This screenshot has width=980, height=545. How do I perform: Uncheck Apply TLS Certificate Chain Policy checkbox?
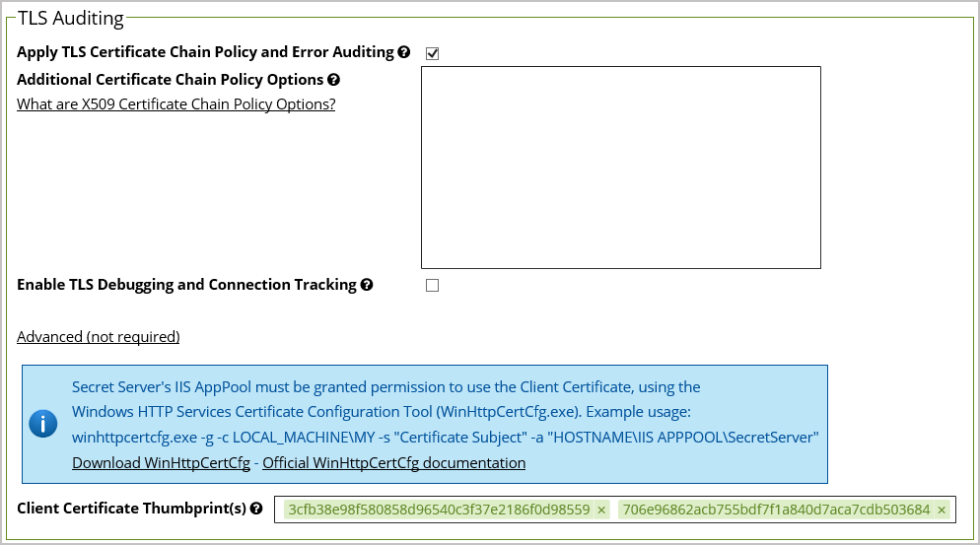432,53
